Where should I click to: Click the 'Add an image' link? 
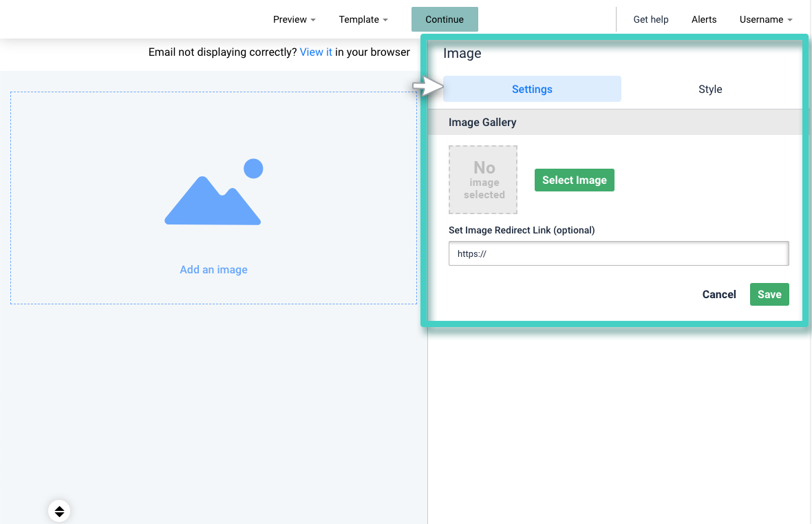[213, 269]
